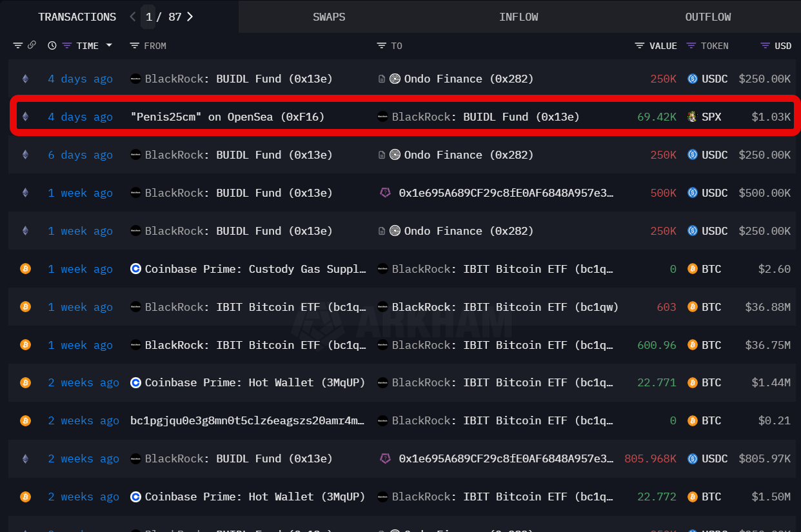Open the OUTFLOW tab
This screenshot has height=532, width=801.
point(708,17)
